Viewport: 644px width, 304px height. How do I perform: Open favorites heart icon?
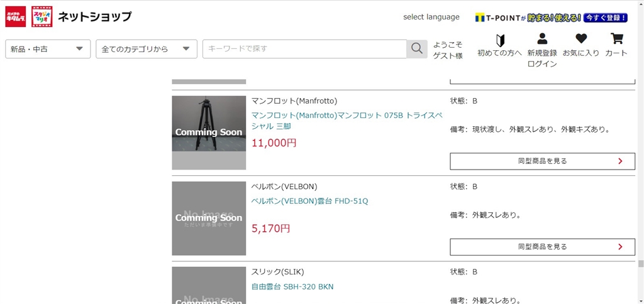(581, 40)
